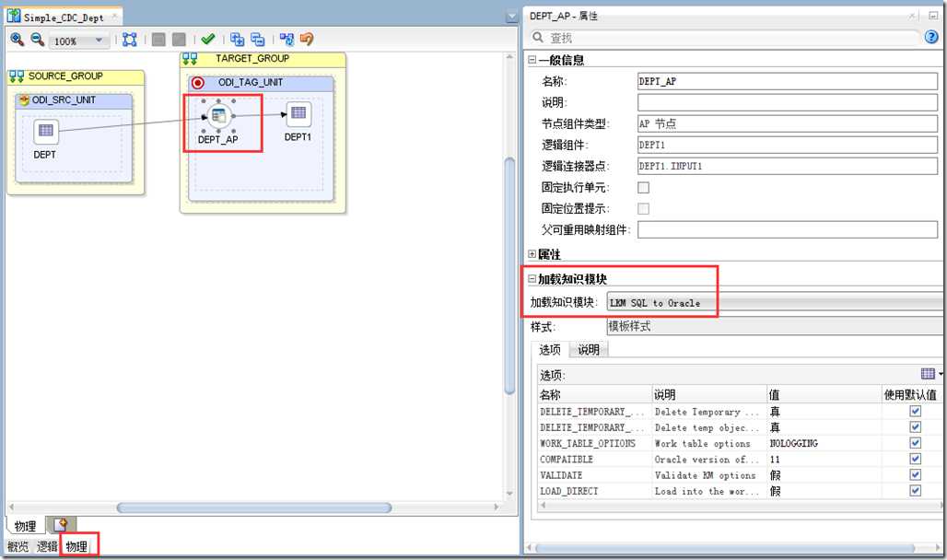Click the zoom out magnifier icon
The height and width of the screenshot is (560, 947).
(x=38, y=40)
